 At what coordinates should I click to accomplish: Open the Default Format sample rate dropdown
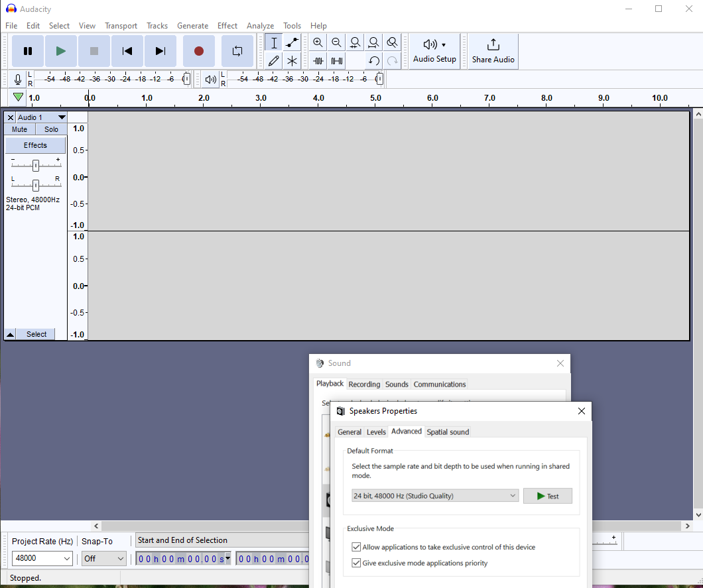435,496
